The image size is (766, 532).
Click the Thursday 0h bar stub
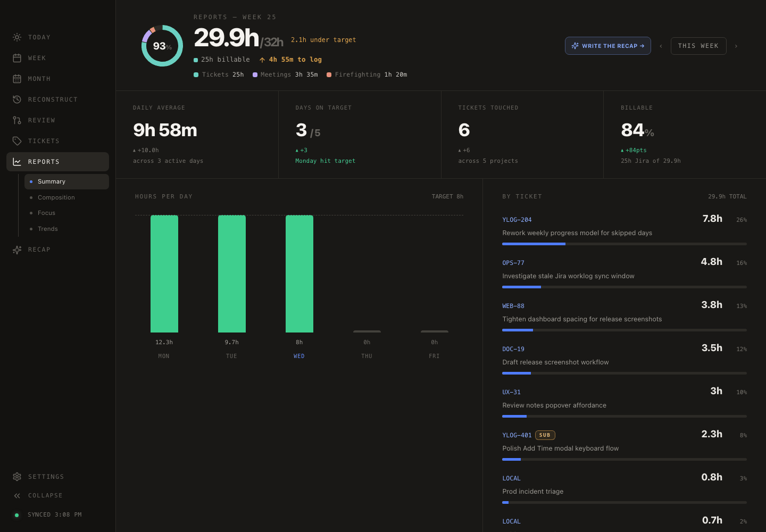(367, 331)
